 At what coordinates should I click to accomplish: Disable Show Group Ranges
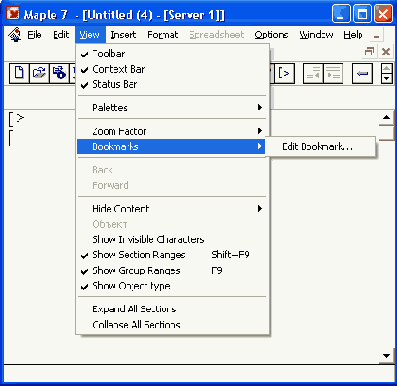[172, 271]
